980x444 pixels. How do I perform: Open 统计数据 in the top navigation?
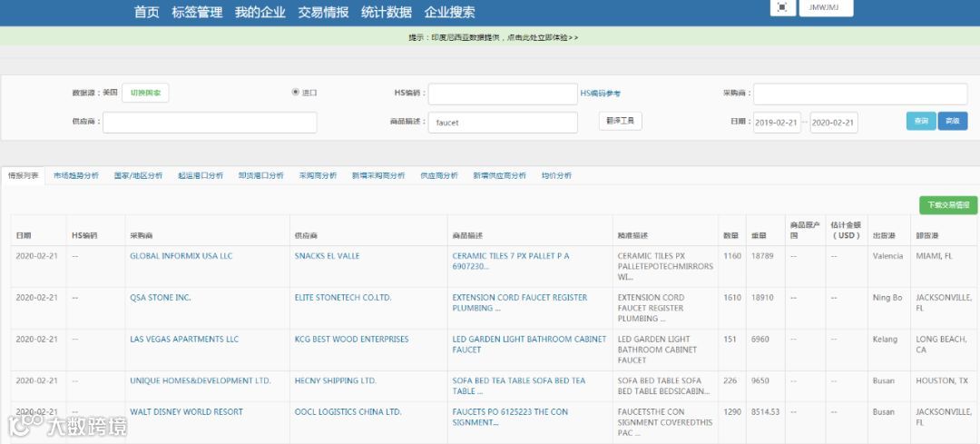point(387,12)
